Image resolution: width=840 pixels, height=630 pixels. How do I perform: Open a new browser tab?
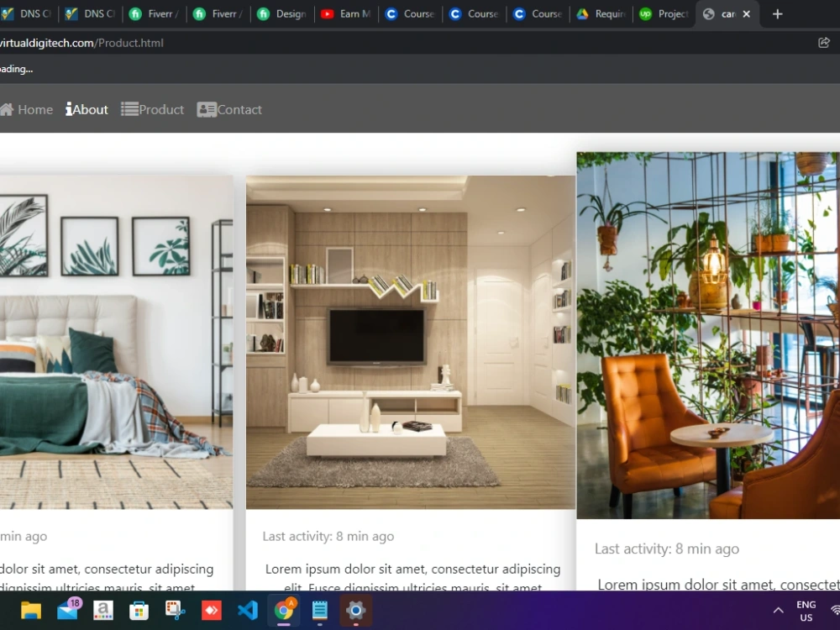pyautogui.click(x=777, y=14)
